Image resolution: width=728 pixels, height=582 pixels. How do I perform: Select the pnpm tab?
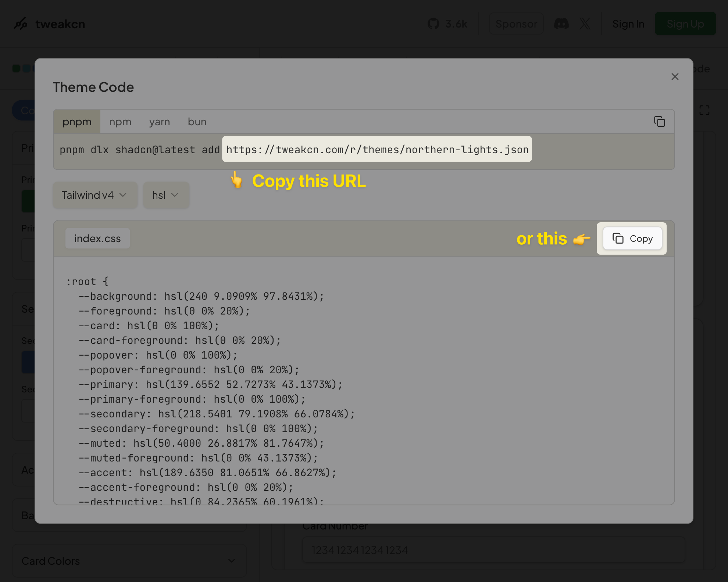pyautogui.click(x=77, y=122)
